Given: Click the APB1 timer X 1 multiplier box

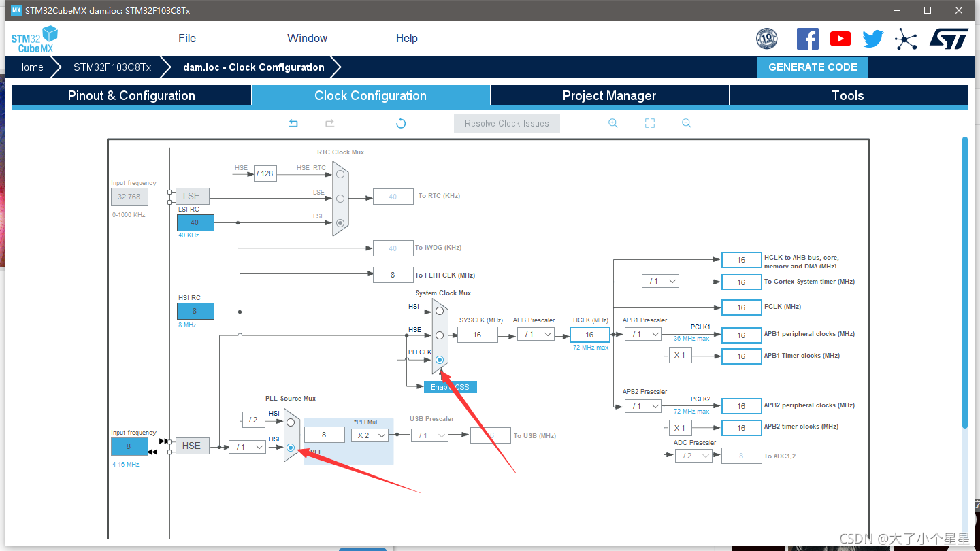Looking at the screenshot, I should tap(681, 356).
